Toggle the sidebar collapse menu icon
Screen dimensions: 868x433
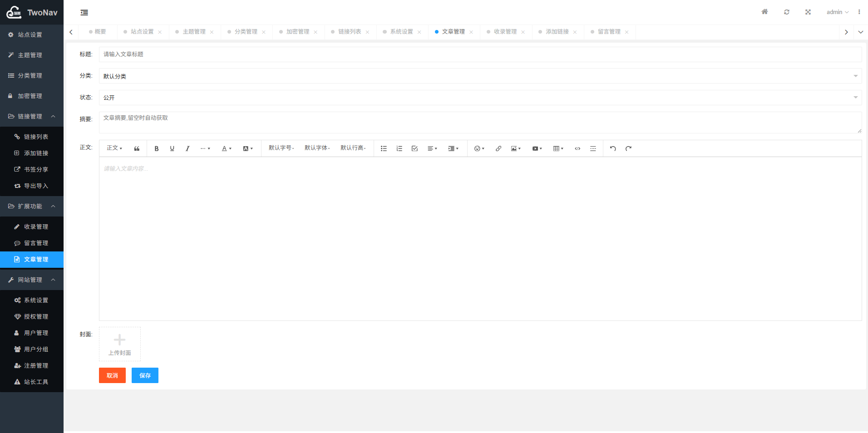click(x=84, y=12)
